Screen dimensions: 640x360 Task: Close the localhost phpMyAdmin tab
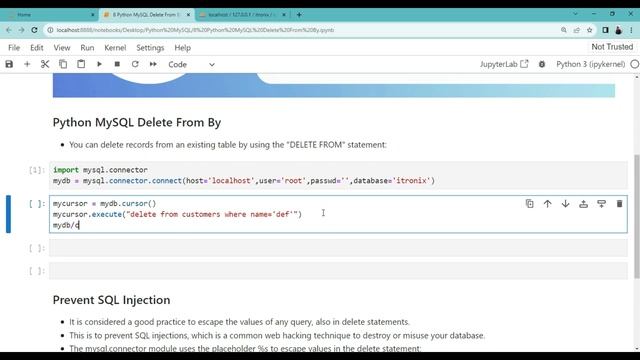[284, 15]
